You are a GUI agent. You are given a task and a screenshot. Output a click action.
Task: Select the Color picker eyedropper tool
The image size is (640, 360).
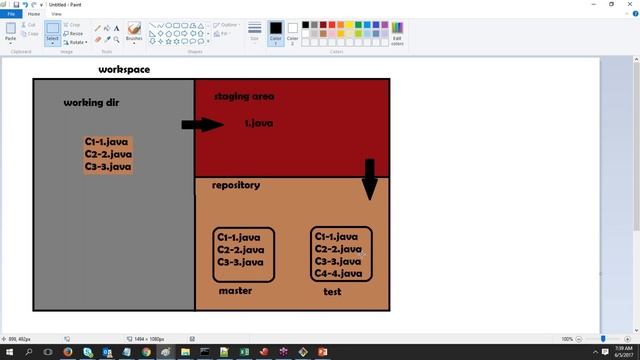[x=107, y=39]
